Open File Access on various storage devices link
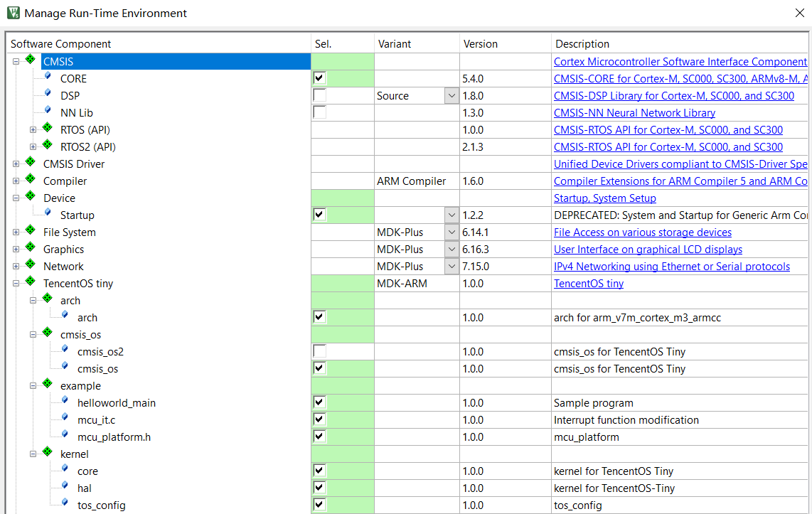 (643, 232)
